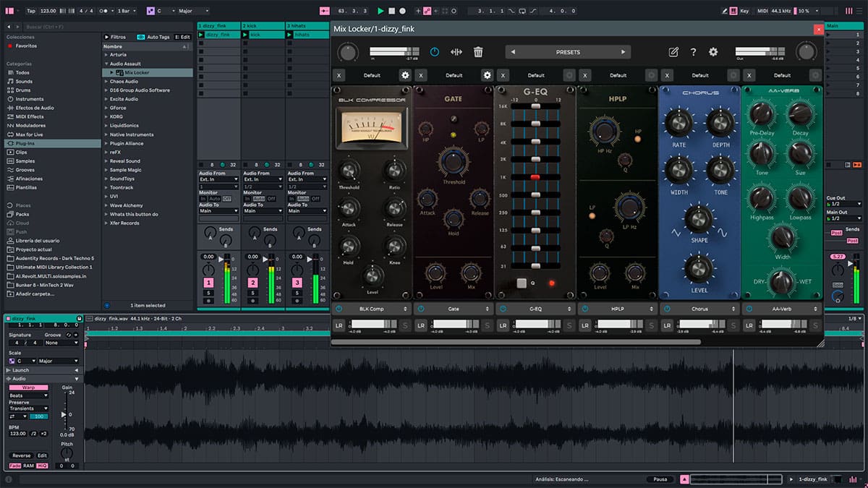The width and height of the screenshot is (868, 488).
Task: Toggle track 1 activator button
Action: [208, 282]
